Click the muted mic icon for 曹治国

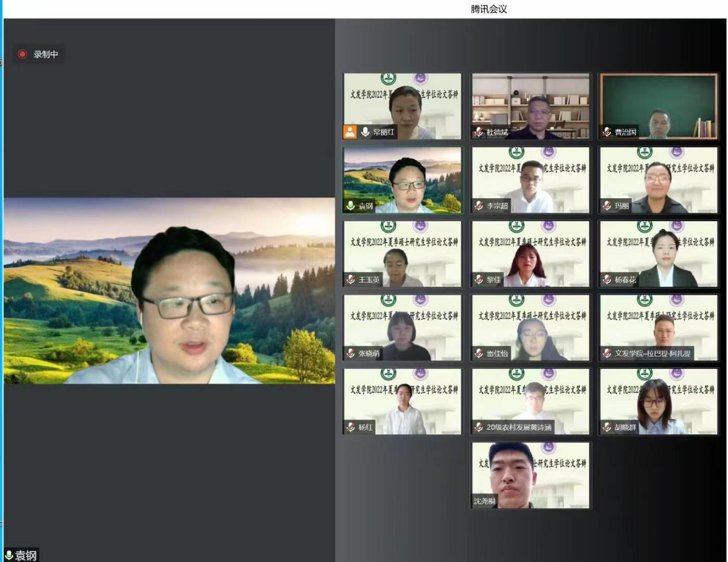pyautogui.click(x=607, y=132)
